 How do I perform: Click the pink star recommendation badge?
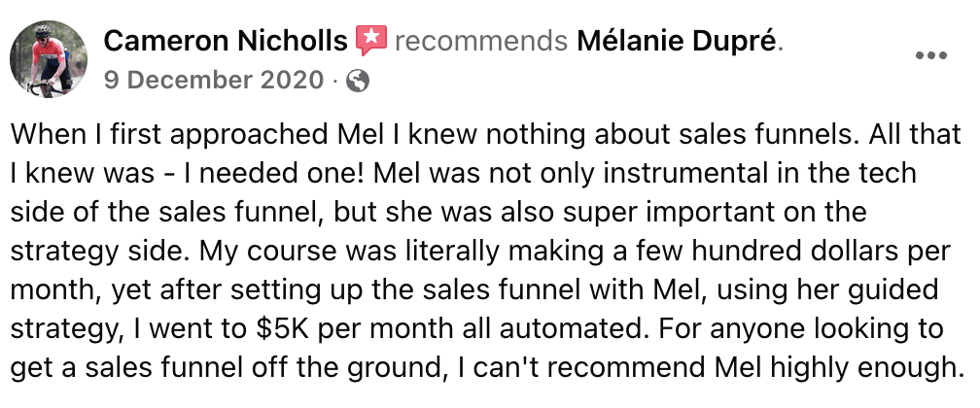[x=370, y=41]
